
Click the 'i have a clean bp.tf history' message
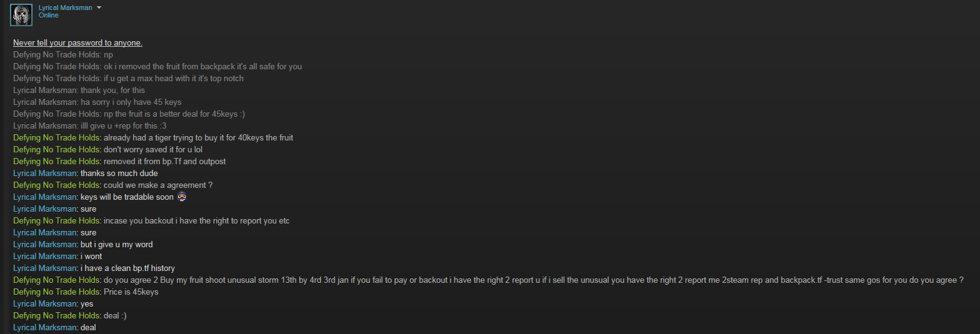click(127, 268)
